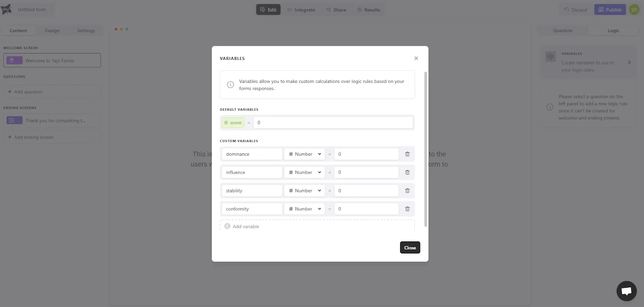644x307 pixels.
Task: Edit the stability variable name field
Action: tap(252, 191)
